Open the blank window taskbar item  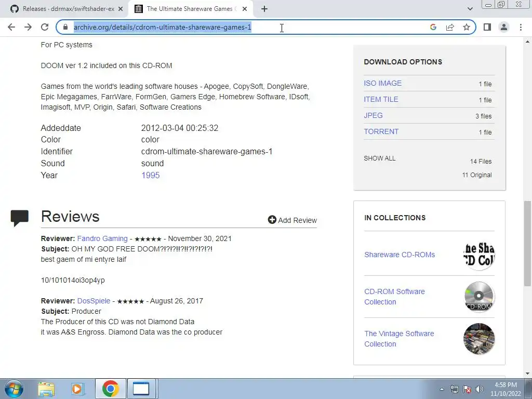click(141, 389)
